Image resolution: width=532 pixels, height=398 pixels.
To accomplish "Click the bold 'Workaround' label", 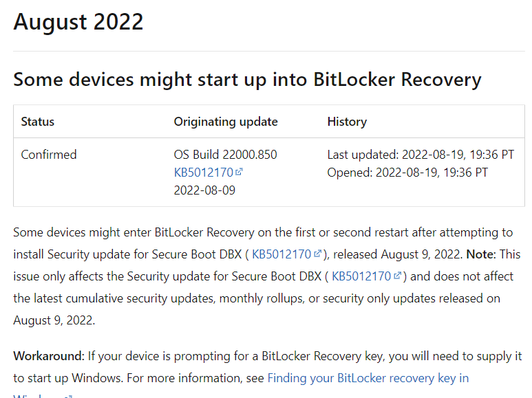I will pyautogui.click(x=48, y=357).
